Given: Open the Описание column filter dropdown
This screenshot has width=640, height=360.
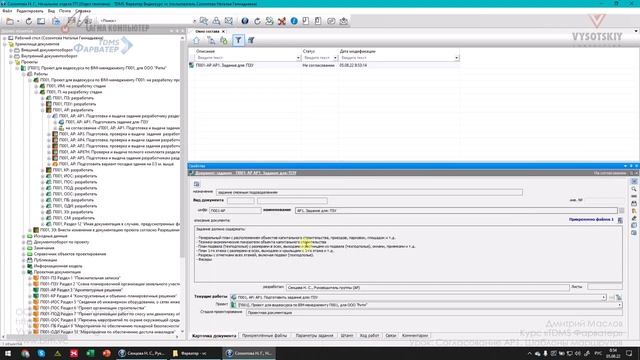Looking at the screenshot, I should (x=298, y=58).
